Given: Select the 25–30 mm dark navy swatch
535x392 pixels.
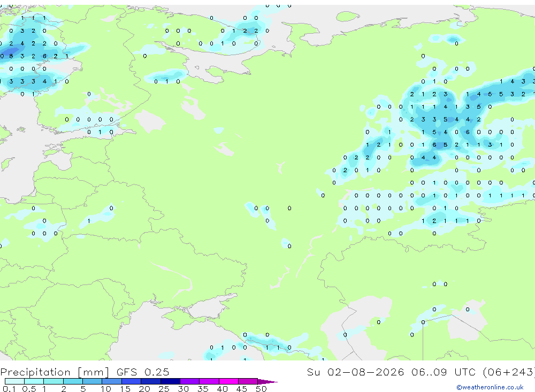Looking at the screenshot, I should tap(170, 381).
